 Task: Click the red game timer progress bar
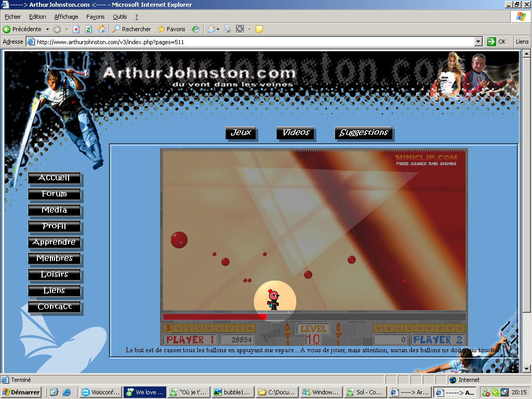point(214,316)
